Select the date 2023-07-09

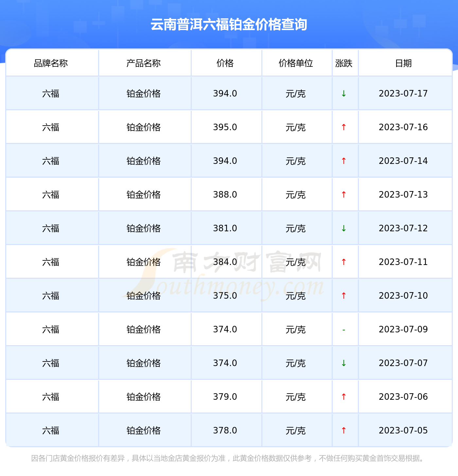tap(403, 329)
